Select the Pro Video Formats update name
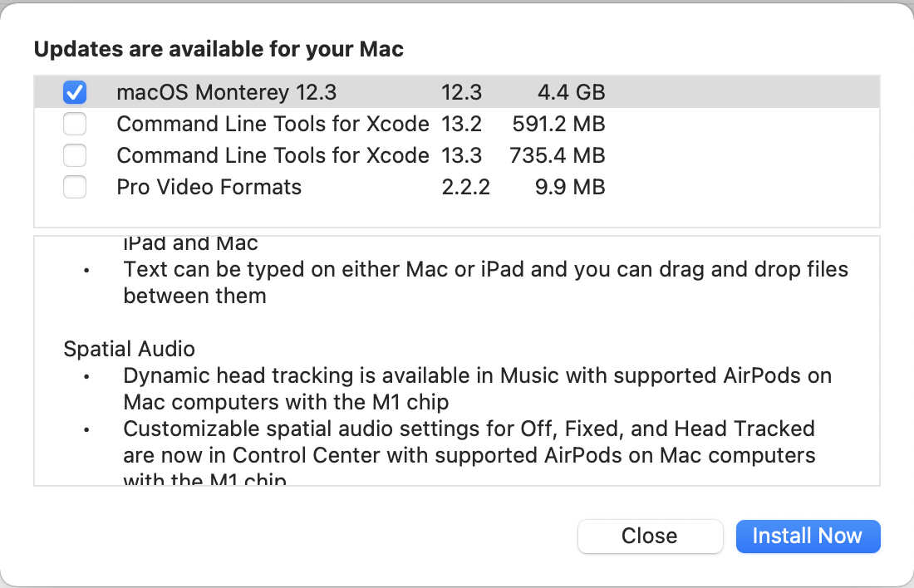 (x=209, y=187)
